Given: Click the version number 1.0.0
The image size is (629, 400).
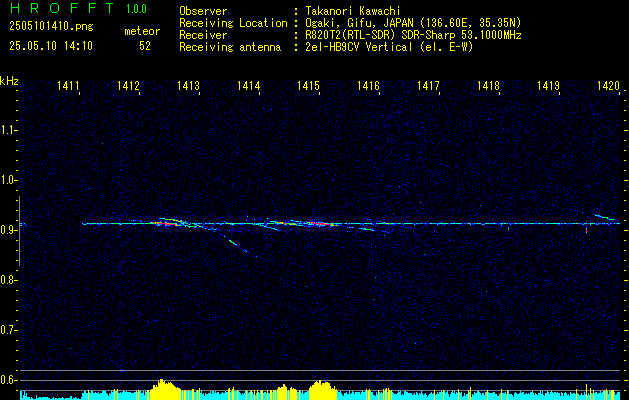Looking at the screenshot, I should pyautogui.click(x=136, y=9).
